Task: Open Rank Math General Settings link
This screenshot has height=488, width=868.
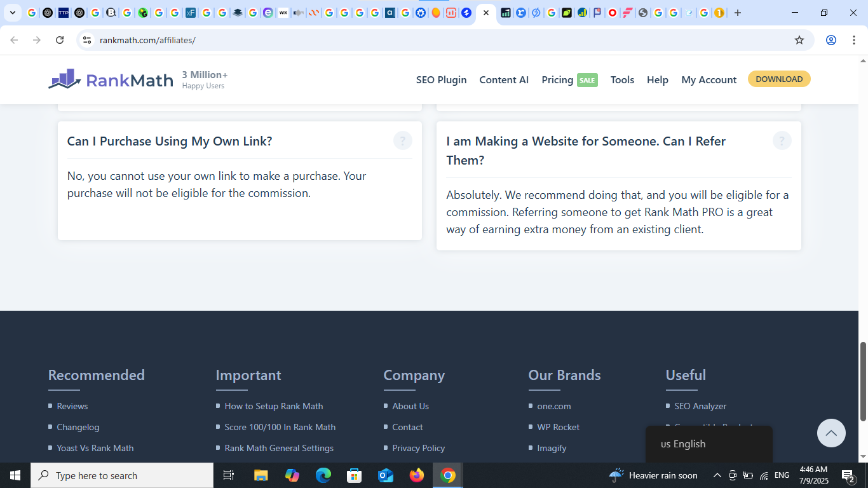Action: [279, 448]
